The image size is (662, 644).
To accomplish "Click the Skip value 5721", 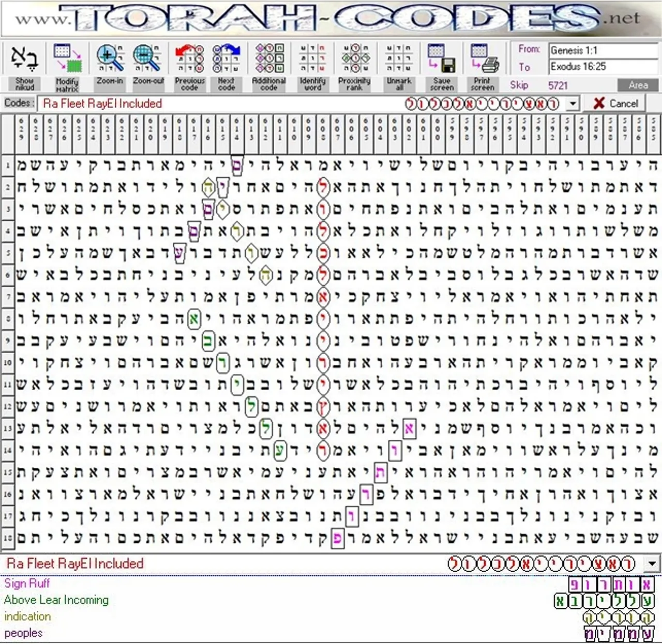I will point(558,86).
